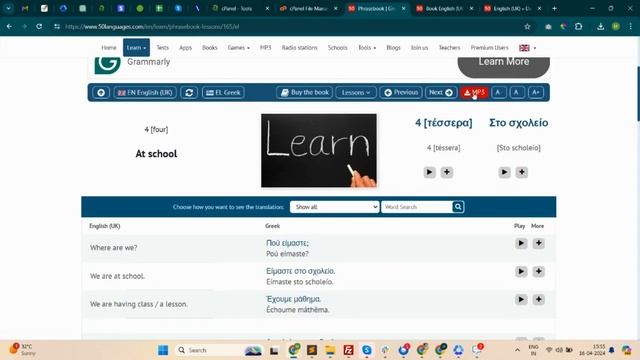Open the Lessons dropdown
Viewport: 640px width, 360px height.
tap(356, 93)
